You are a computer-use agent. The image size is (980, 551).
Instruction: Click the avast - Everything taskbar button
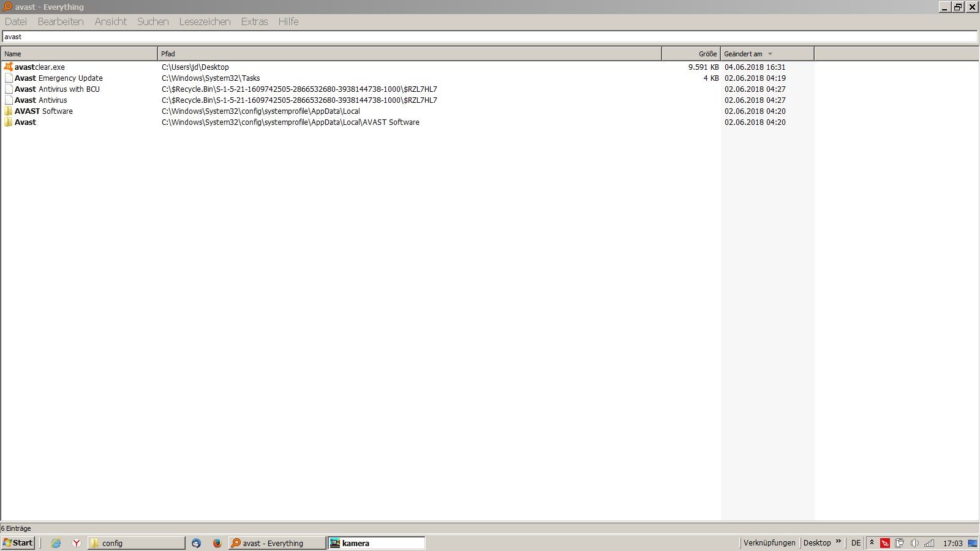pyautogui.click(x=277, y=543)
